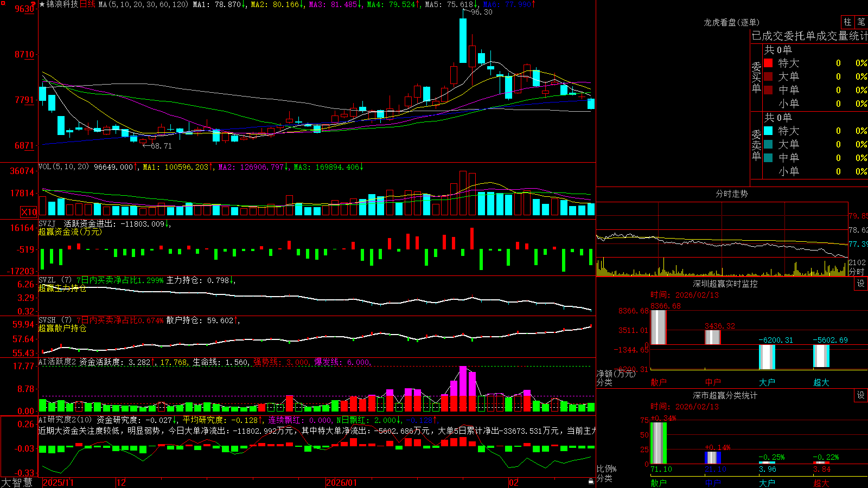Click the 超赢资金流(万元) legend label

70,232
